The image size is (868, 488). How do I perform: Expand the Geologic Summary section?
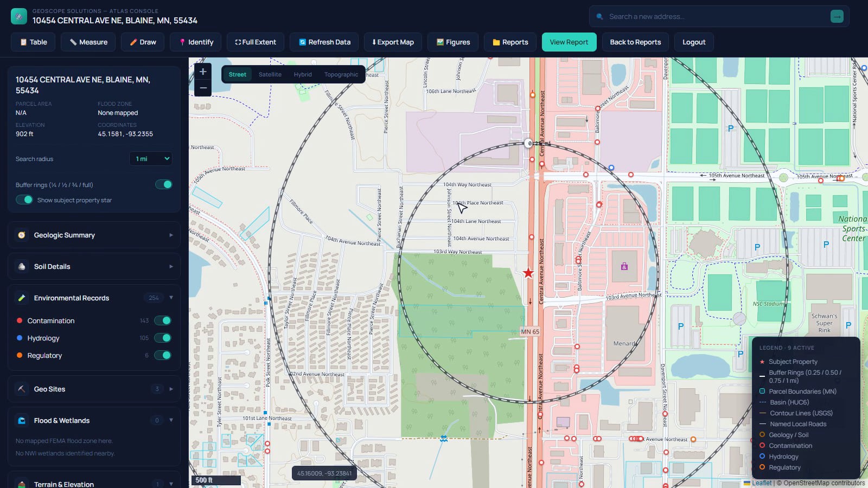coord(94,235)
